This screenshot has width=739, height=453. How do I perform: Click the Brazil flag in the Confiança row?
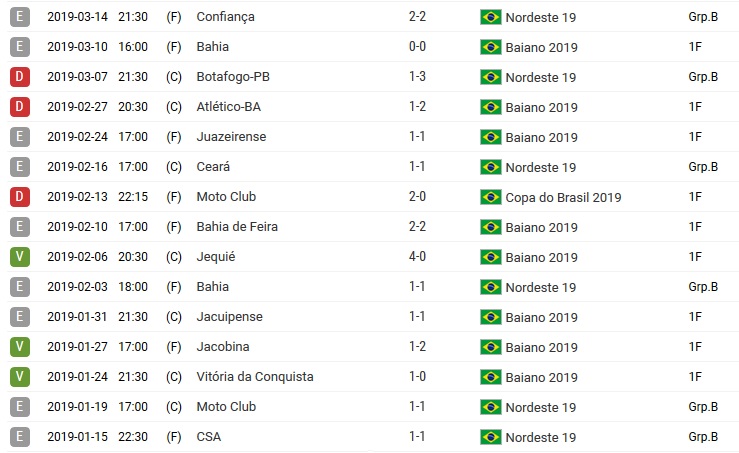point(490,17)
